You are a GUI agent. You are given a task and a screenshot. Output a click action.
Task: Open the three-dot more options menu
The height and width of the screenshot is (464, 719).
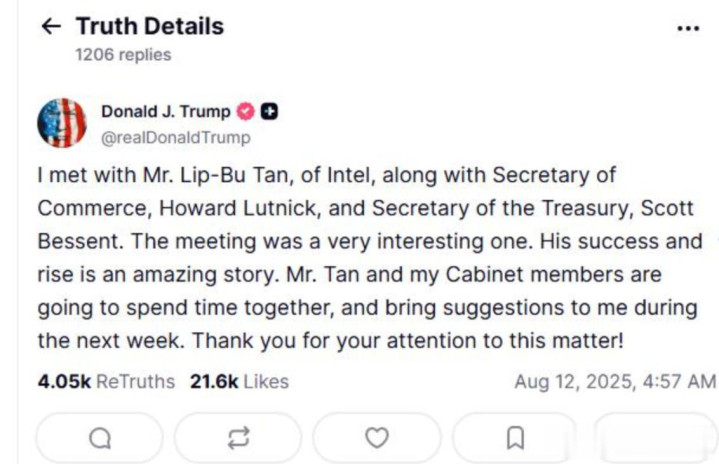[x=688, y=28]
